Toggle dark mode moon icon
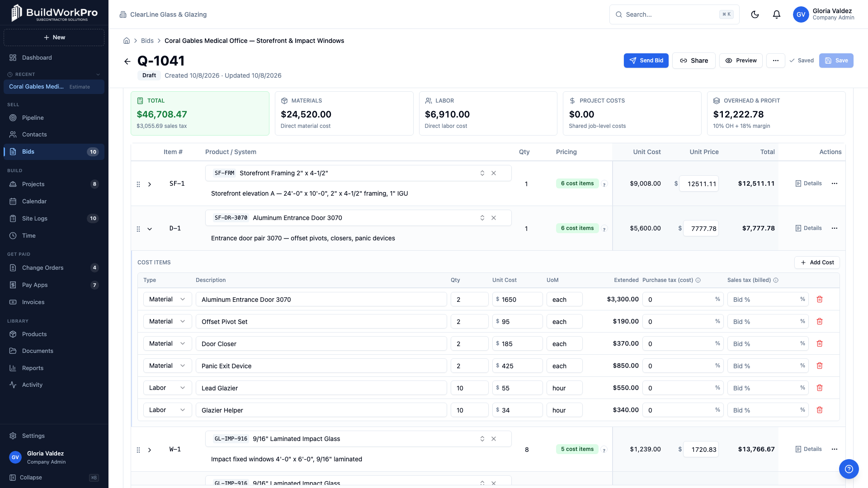The width and height of the screenshot is (868, 488). click(x=755, y=14)
